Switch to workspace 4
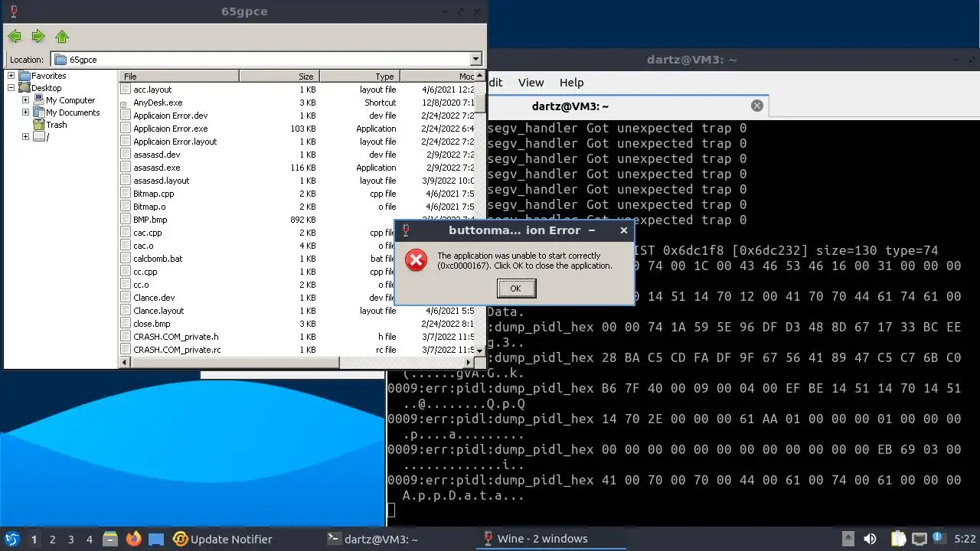The image size is (980, 551). [89, 539]
